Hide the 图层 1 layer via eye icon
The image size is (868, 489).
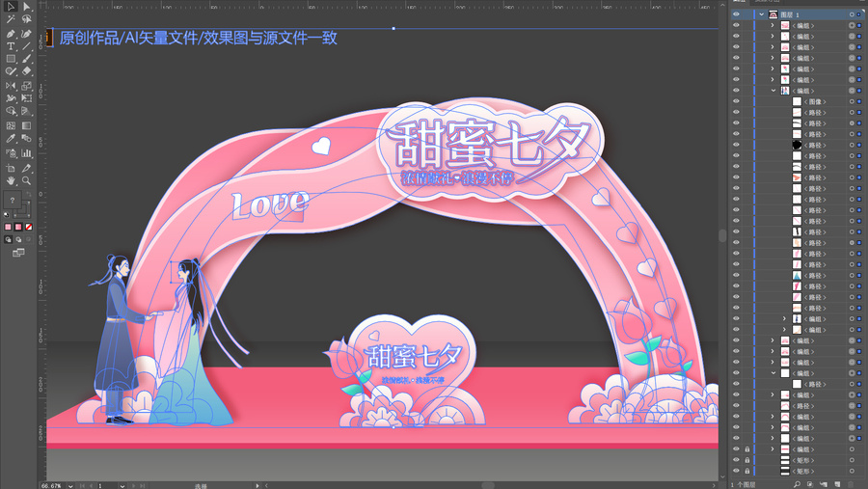736,14
